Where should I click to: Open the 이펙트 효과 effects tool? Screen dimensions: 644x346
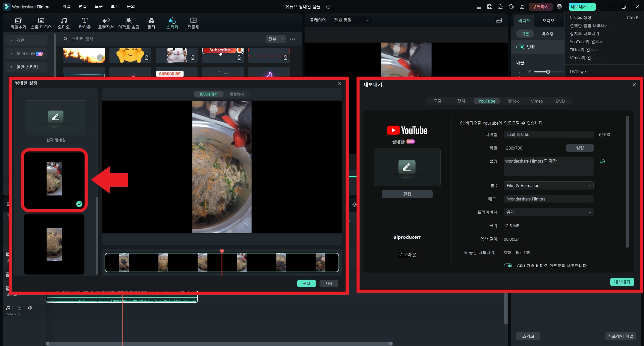coord(129,23)
